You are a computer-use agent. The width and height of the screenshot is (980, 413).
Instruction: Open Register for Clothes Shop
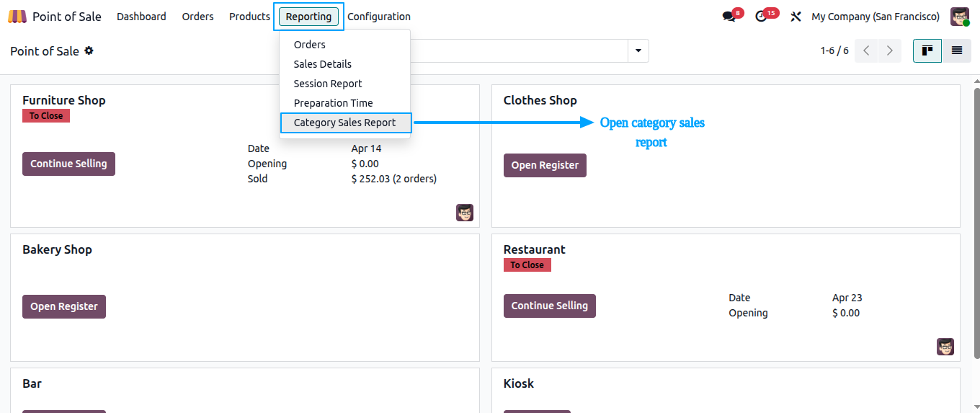tap(545, 165)
